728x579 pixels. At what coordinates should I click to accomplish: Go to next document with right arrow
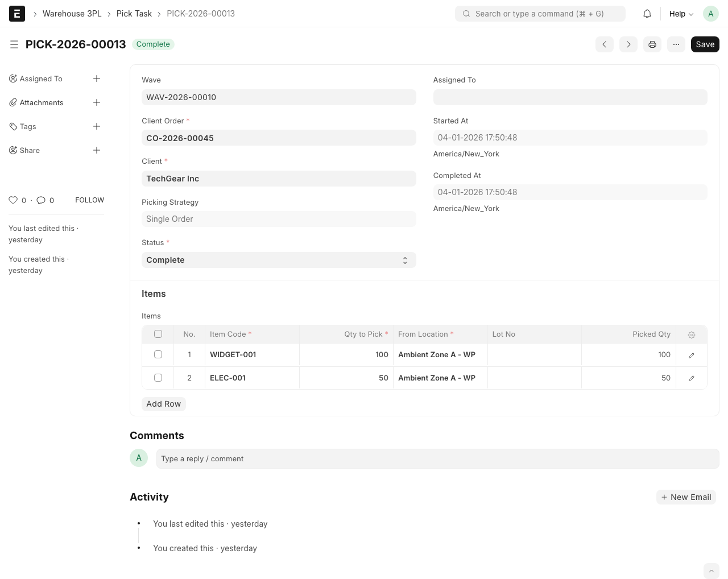click(x=628, y=44)
